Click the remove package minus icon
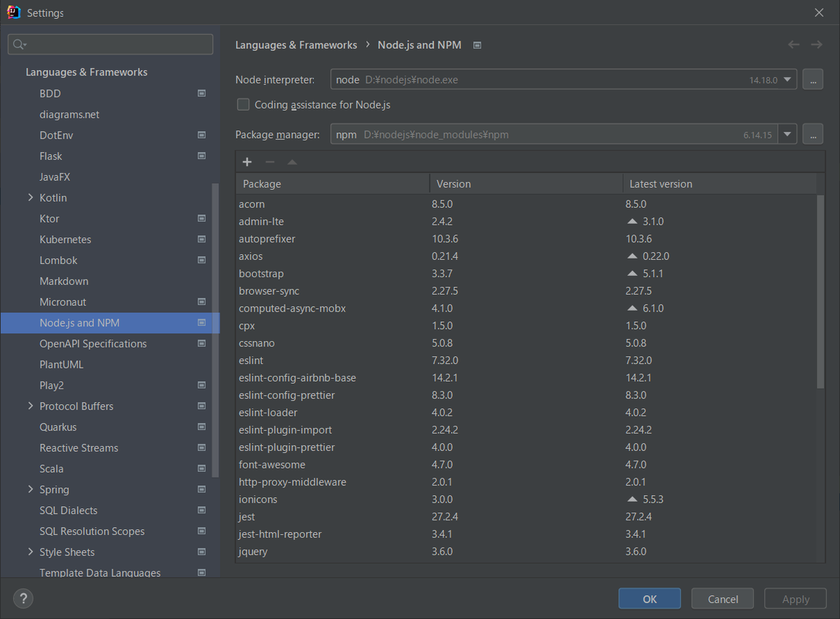The height and width of the screenshot is (619, 840). [x=269, y=162]
